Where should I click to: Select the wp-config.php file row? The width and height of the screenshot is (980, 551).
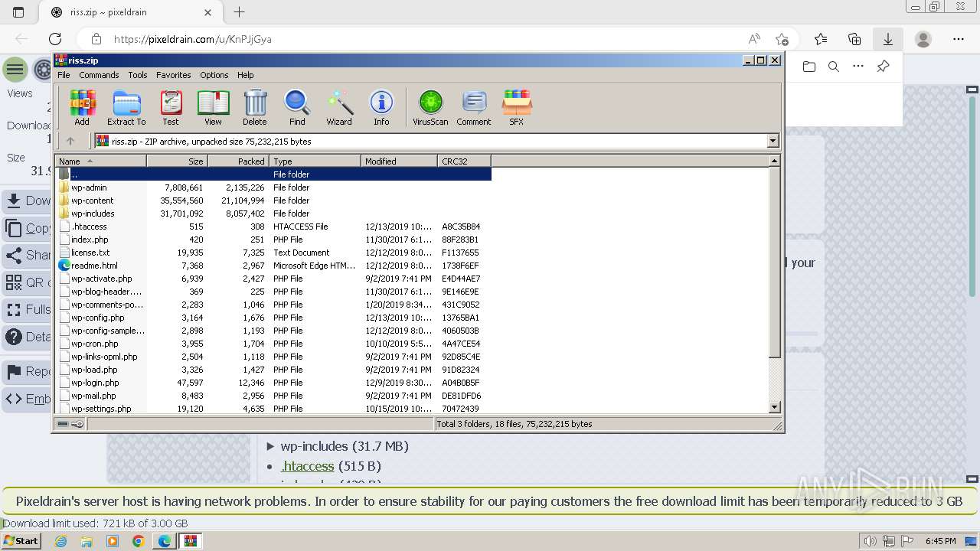click(273, 318)
